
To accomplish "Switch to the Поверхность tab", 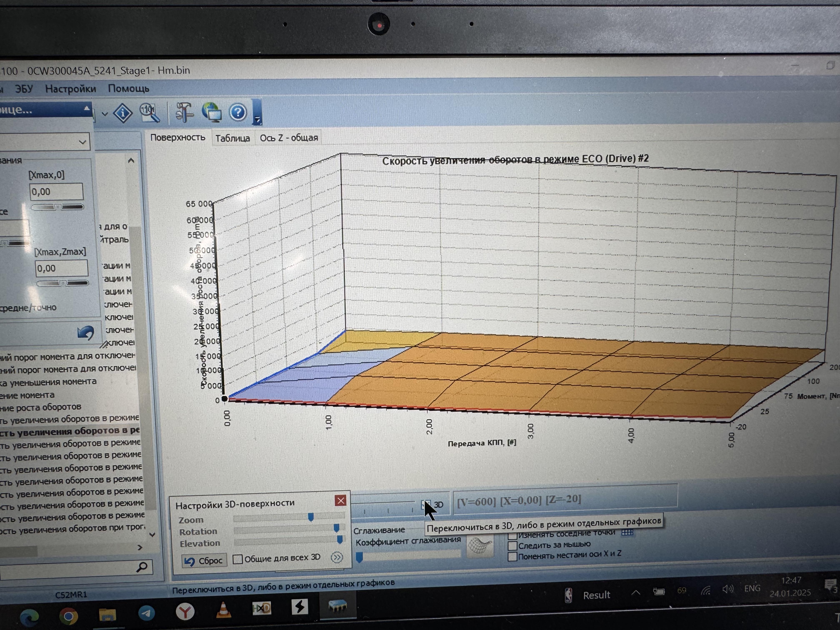I will tap(178, 137).
